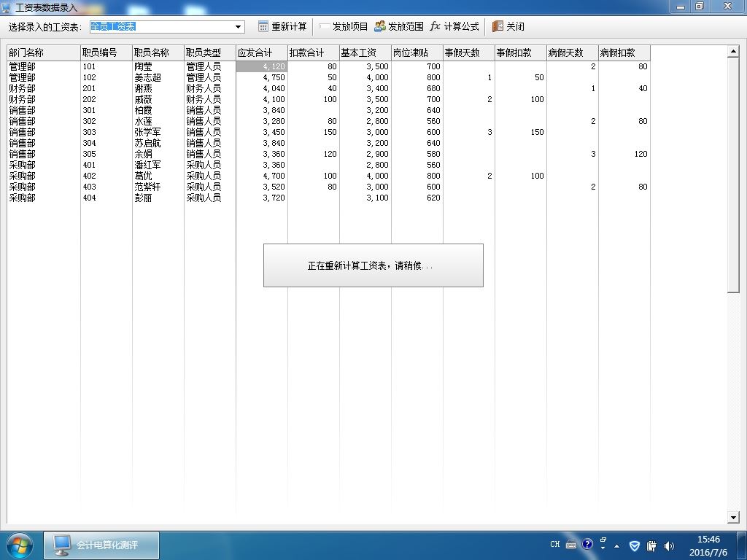Select employee name 柏霞

coord(143,111)
